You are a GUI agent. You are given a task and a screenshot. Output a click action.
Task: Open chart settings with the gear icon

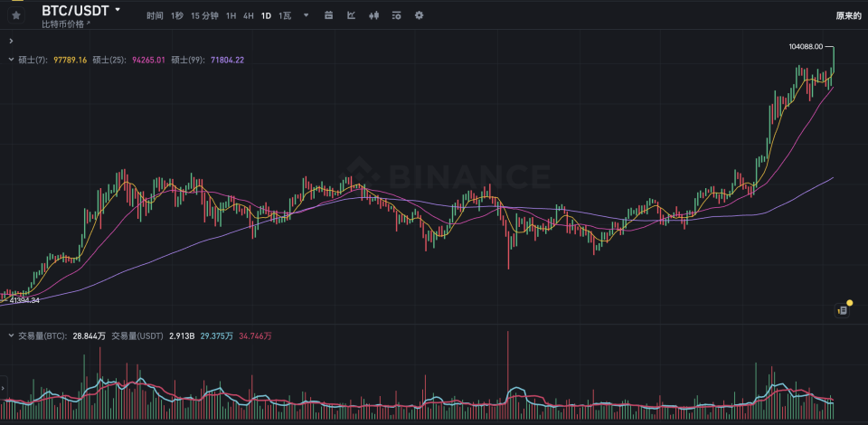click(419, 15)
